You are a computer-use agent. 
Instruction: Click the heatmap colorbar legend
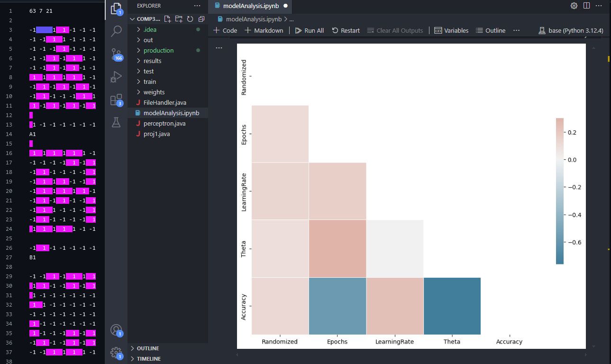pyautogui.click(x=560, y=191)
